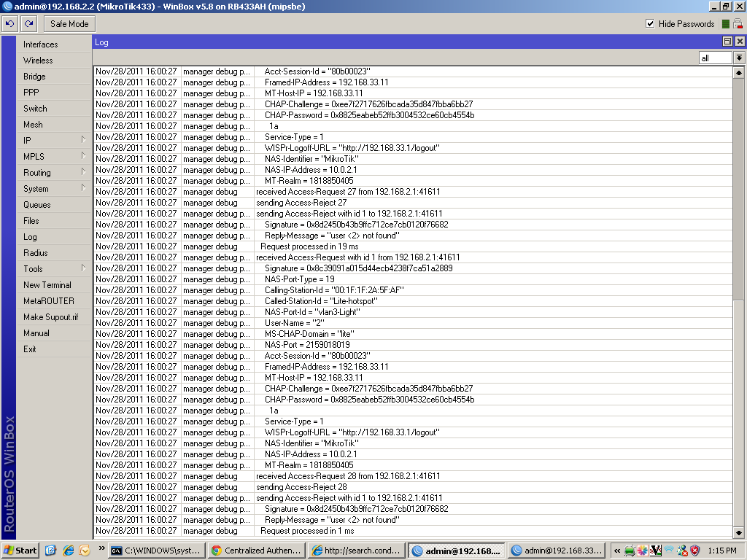Close the Log window pane
Viewport: 747px width, 560px height.
coord(740,42)
